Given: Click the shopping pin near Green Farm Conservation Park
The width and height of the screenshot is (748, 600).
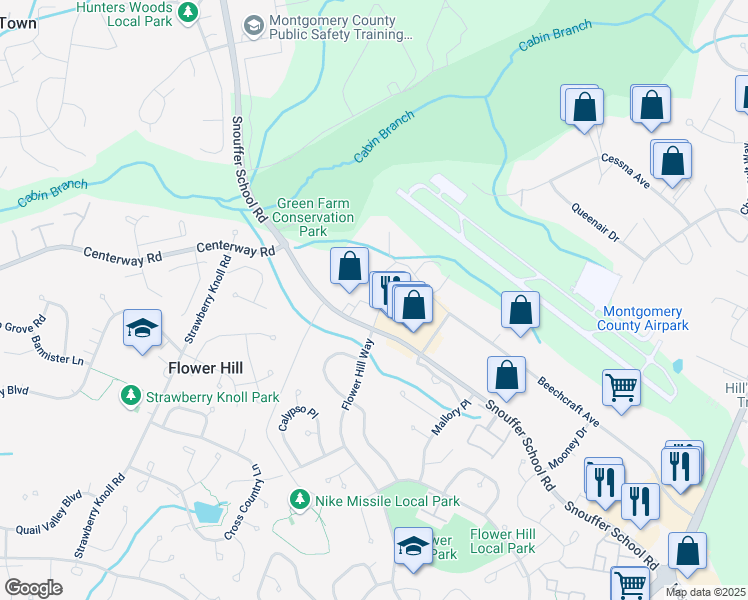Looking at the screenshot, I should point(349,266).
